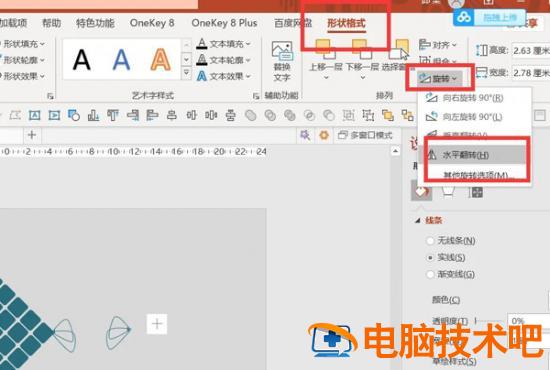Choose 向左旋转 90°(L) menu entry

[474, 116]
